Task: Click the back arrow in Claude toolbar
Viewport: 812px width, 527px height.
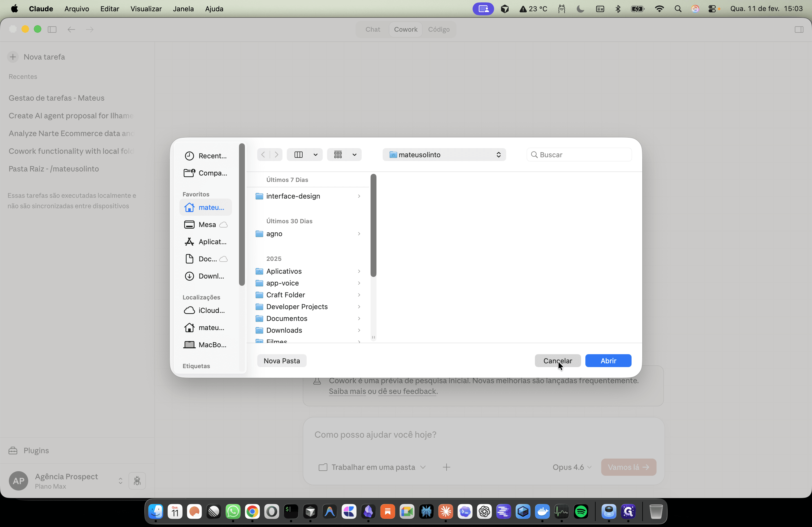Action: (x=71, y=29)
